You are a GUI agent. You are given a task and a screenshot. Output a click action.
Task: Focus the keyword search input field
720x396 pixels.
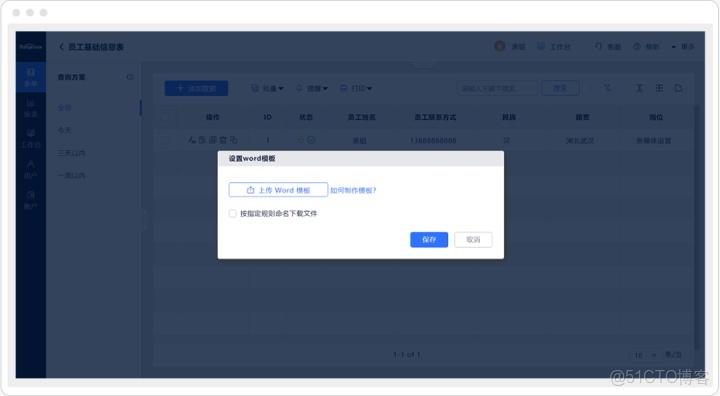[x=497, y=88]
